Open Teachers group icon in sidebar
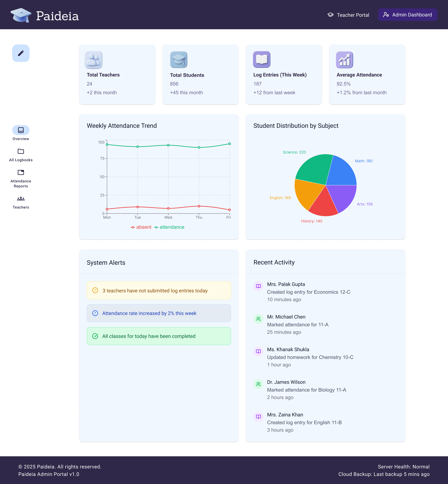 pyautogui.click(x=21, y=199)
